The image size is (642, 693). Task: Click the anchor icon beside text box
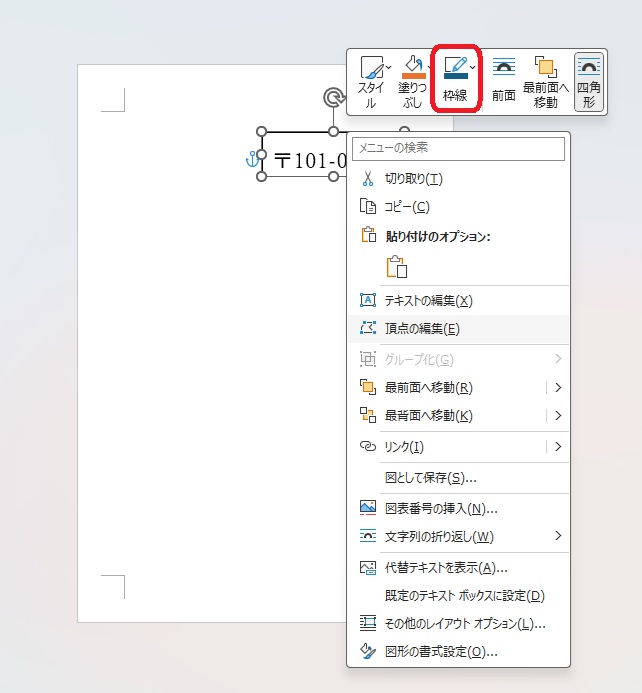251,159
